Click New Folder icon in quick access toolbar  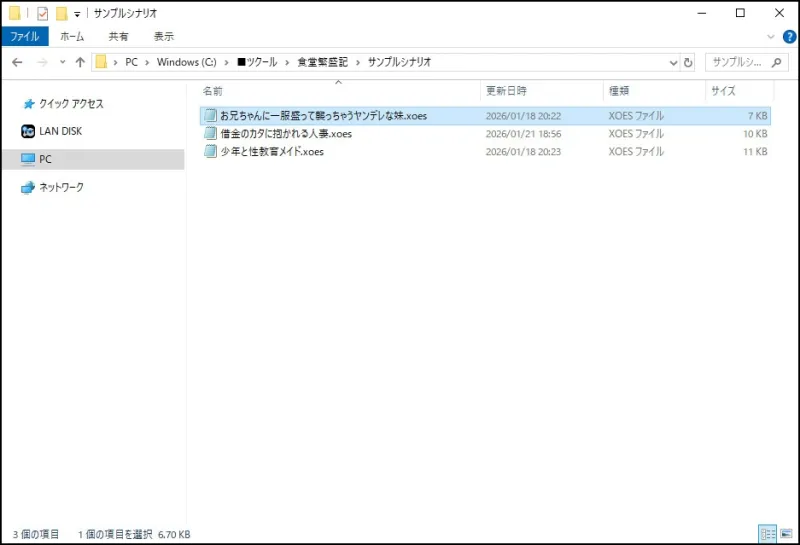pos(61,13)
